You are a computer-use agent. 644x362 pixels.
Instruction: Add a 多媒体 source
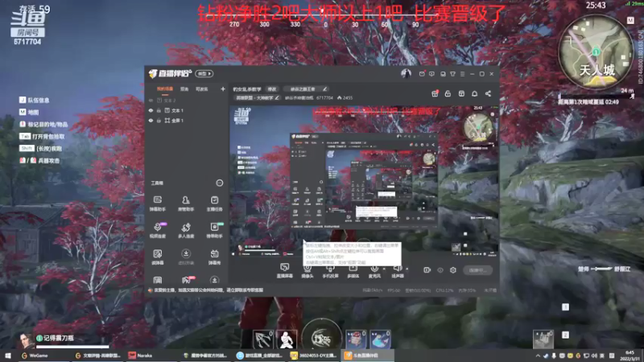353,270
